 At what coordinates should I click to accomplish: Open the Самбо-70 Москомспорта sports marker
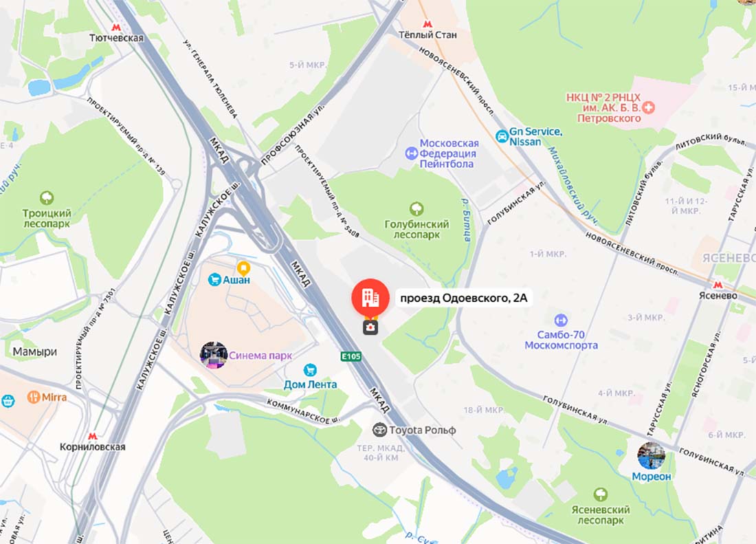(x=561, y=320)
